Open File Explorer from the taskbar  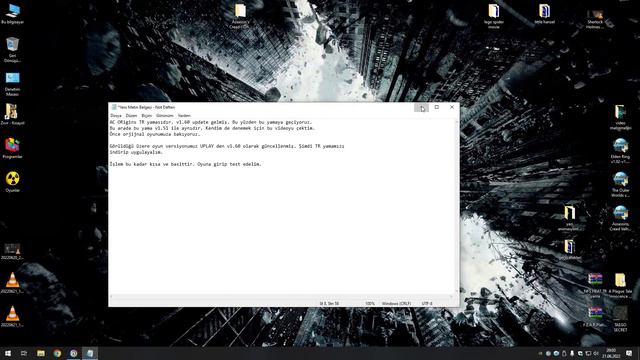pyautogui.click(x=40, y=353)
